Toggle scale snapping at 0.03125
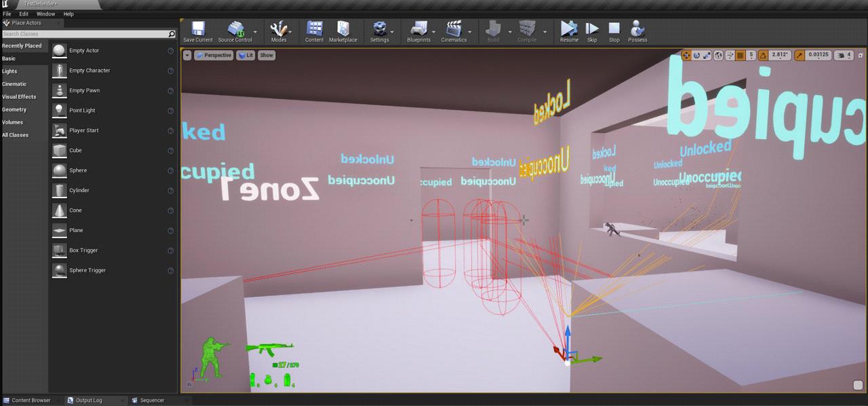 tap(800, 55)
